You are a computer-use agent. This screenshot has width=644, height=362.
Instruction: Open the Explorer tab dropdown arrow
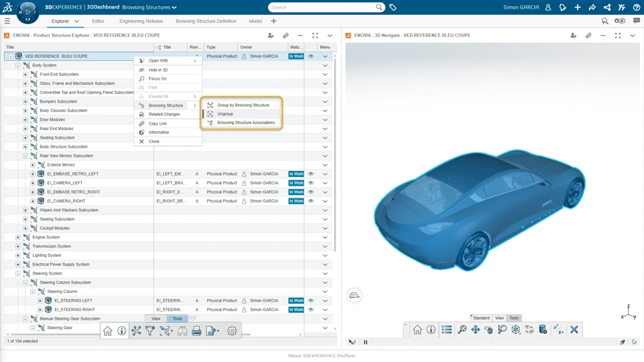pos(76,21)
